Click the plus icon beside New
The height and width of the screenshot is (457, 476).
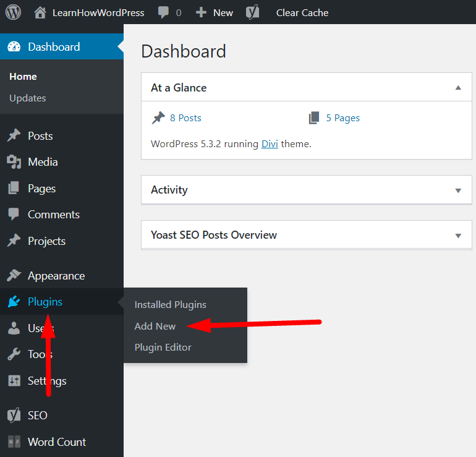click(201, 12)
